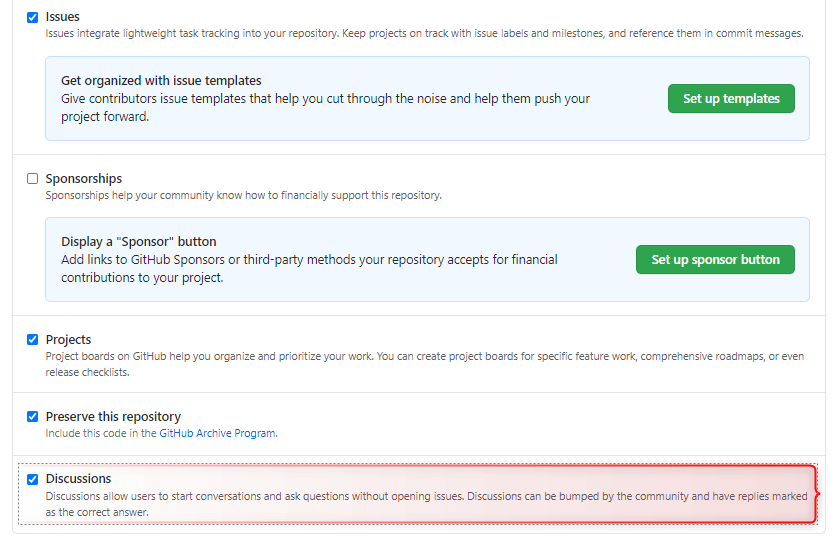The width and height of the screenshot is (836, 549).
Task: Click the Sponsorships financial support description text
Action: click(x=243, y=195)
